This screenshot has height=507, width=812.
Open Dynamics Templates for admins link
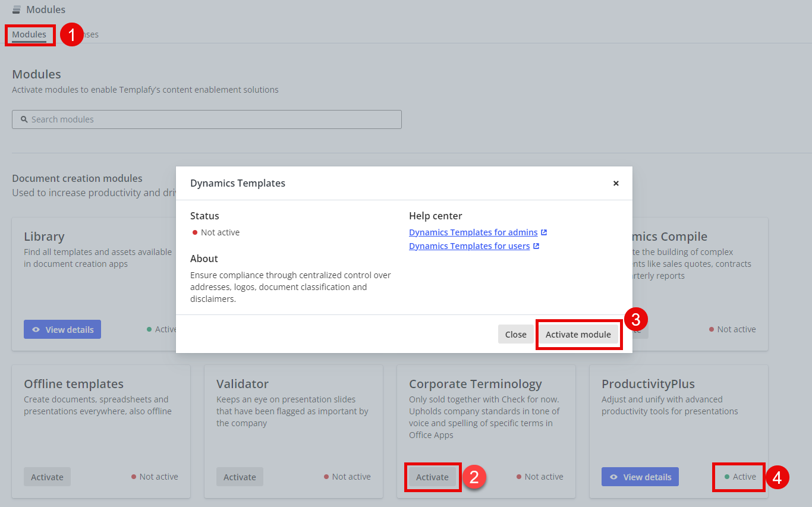[473, 232]
